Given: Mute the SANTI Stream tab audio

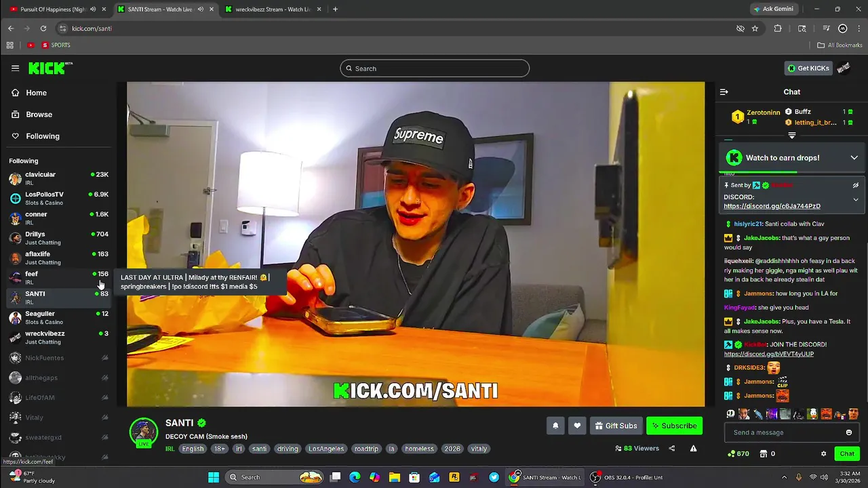Looking at the screenshot, I should click(200, 9).
